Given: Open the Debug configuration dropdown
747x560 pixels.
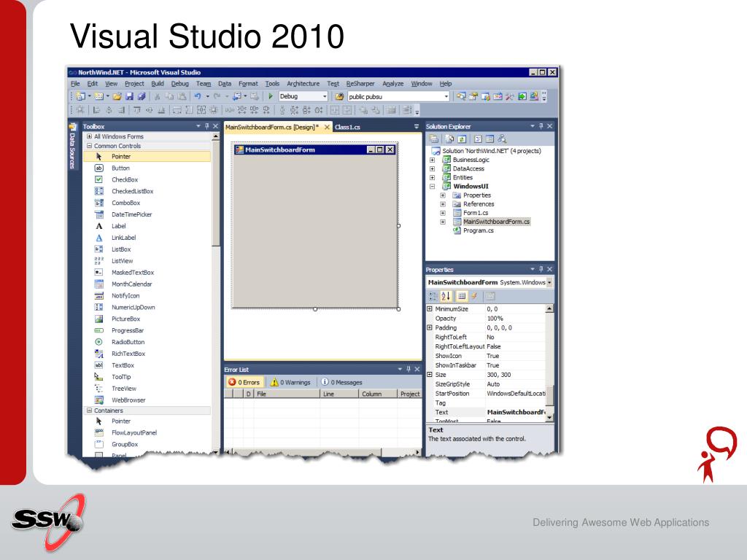Looking at the screenshot, I should click(325, 96).
